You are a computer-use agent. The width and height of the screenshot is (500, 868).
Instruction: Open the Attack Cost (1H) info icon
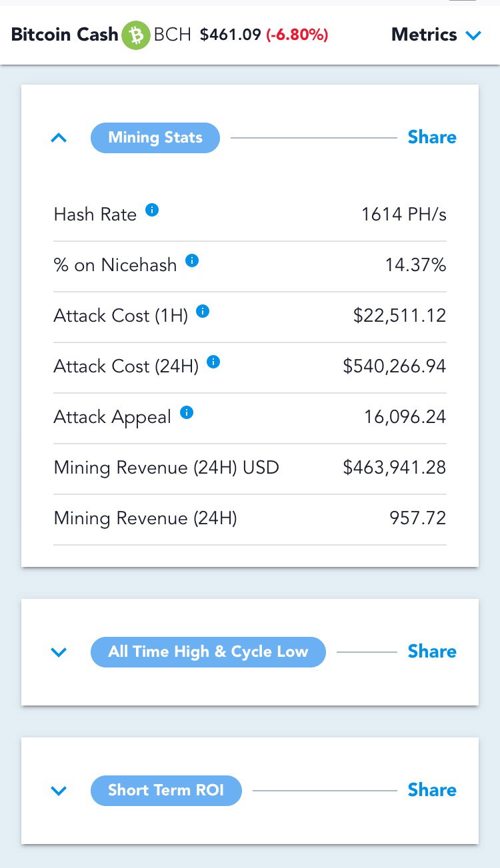tap(203, 311)
